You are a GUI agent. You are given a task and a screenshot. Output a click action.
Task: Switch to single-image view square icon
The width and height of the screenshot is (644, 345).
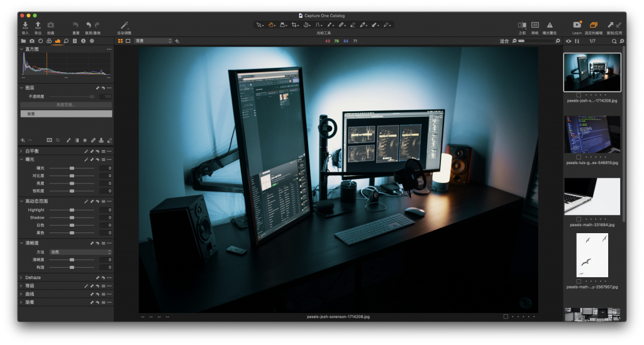coord(128,41)
